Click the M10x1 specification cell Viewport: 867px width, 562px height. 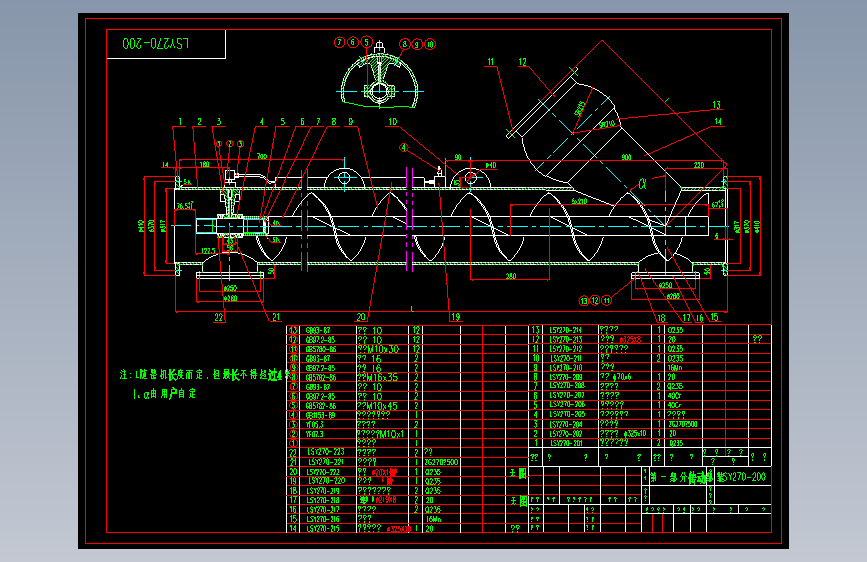tap(380, 434)
